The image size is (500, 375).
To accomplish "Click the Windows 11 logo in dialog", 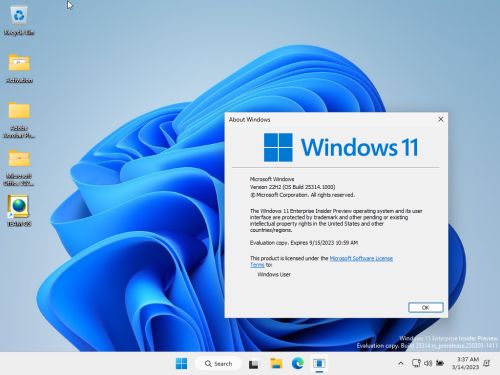I will [x=341, y=147].
